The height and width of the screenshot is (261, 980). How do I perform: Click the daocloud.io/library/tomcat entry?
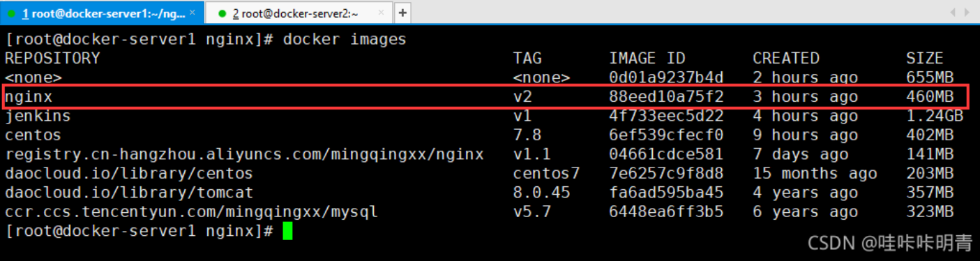click(129, 193)
